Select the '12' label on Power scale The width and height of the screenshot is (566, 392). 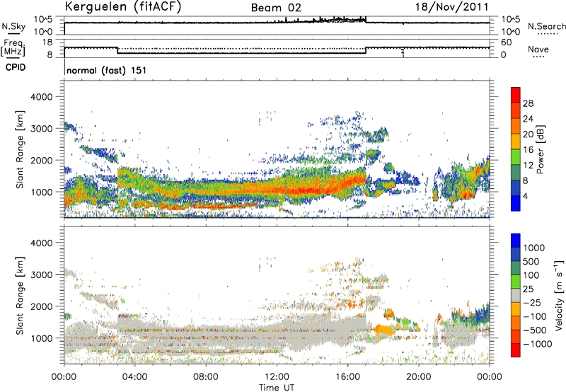(528, 166)
